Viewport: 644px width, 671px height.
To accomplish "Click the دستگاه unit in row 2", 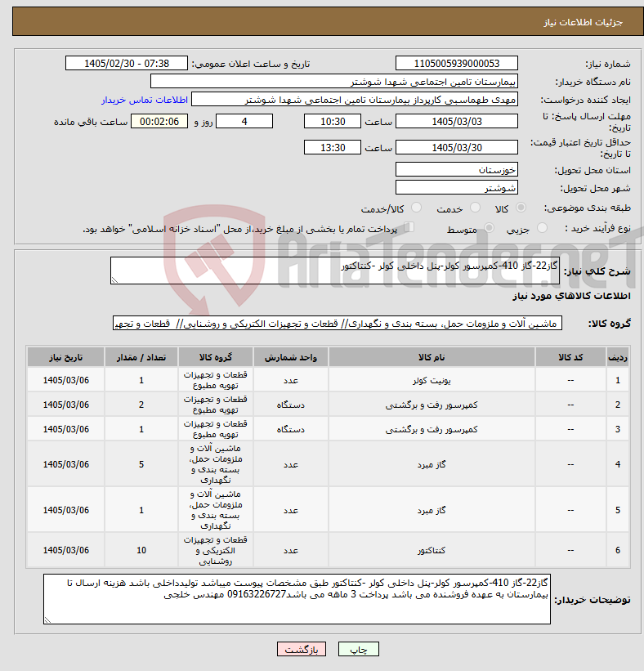I will tap(291, 405).
